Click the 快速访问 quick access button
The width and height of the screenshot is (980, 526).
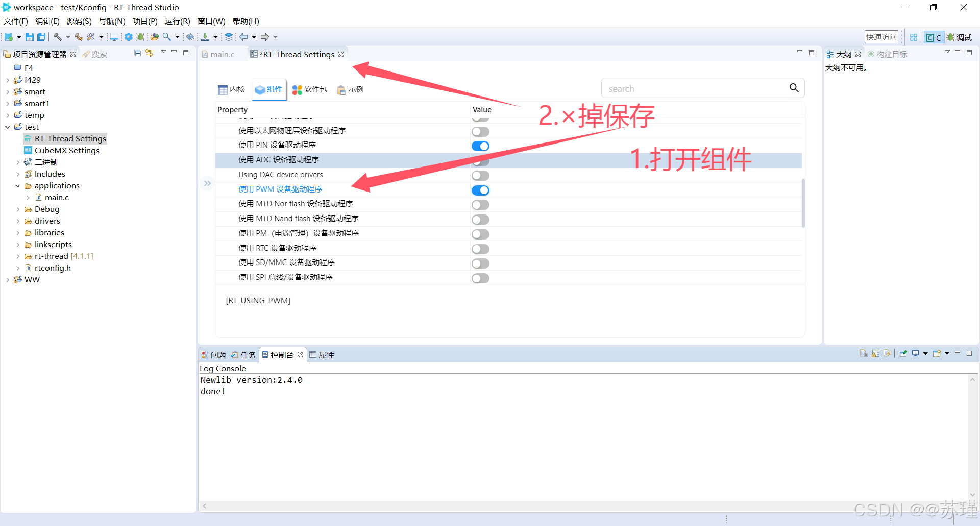(881, 37)
